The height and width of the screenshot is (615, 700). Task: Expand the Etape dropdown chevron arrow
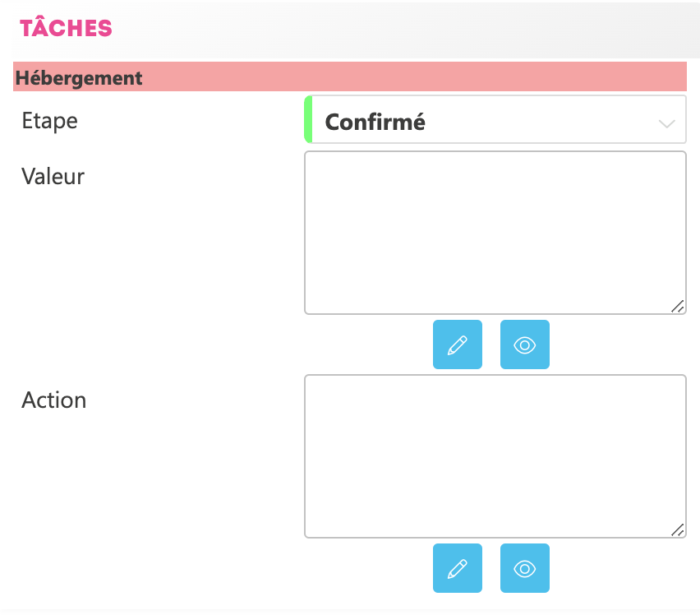tap(666, 123)
